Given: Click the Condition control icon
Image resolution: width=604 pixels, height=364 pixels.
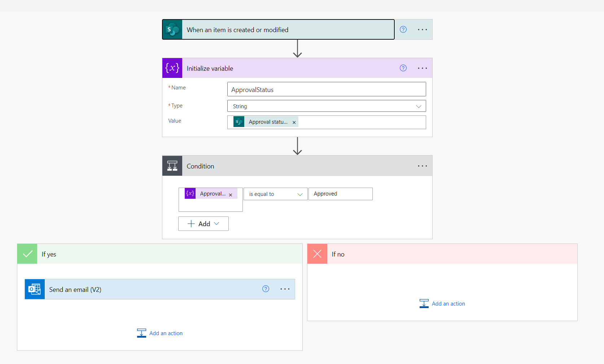Looking at the screenshot, I should pos(172,166).
